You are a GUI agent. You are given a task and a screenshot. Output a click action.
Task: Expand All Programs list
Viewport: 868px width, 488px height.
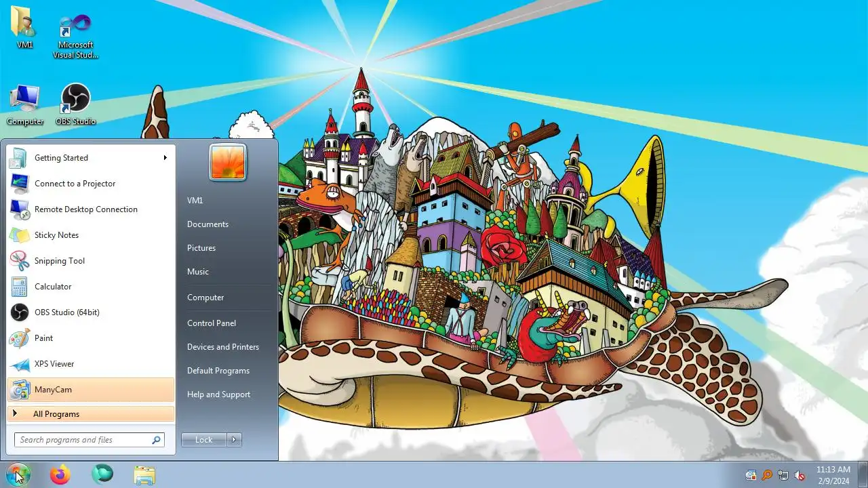click(90, 414)
